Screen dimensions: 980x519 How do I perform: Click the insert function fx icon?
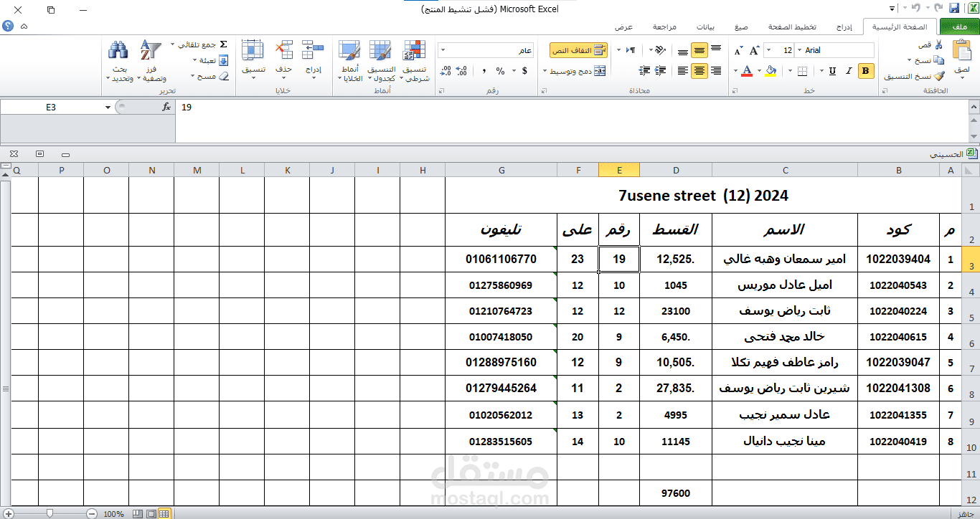click(166, 107)
